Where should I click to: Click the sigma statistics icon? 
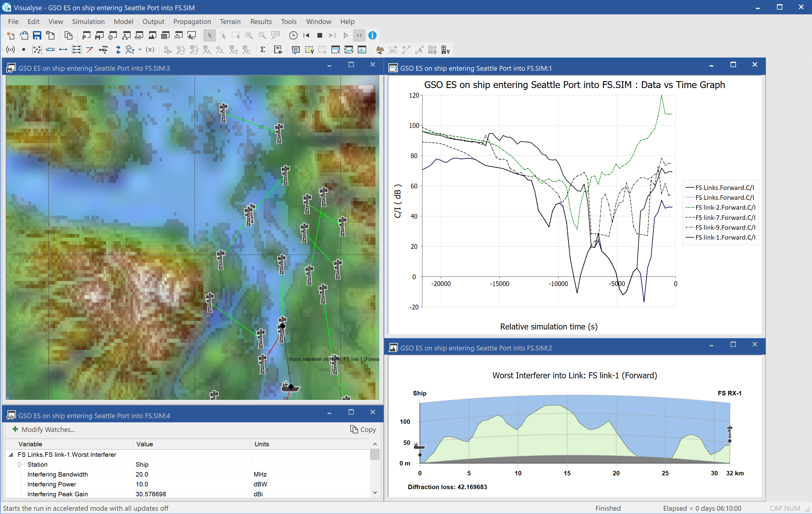click(x=263, y=50)
